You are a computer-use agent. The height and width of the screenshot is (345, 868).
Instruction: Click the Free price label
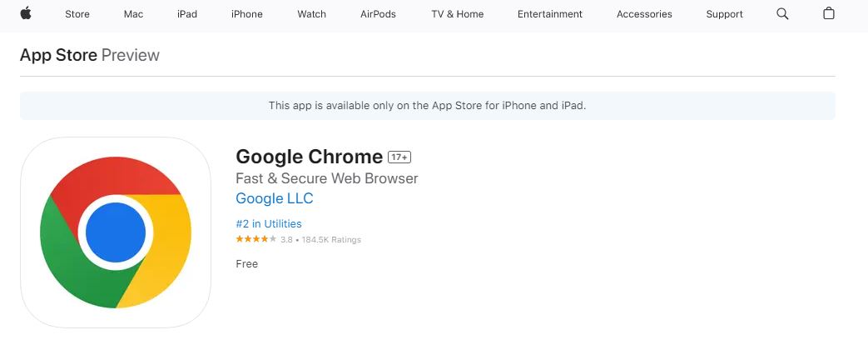pos(247,264)
